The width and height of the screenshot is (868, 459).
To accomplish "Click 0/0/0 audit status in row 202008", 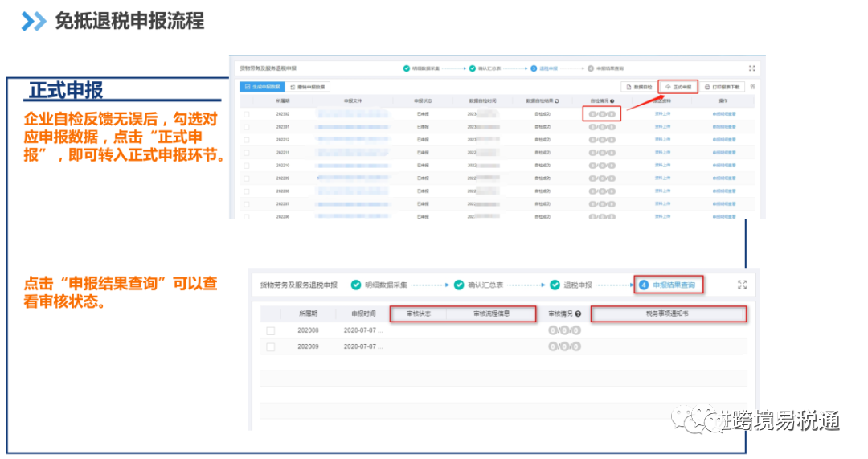I will [x=564, y=330].
